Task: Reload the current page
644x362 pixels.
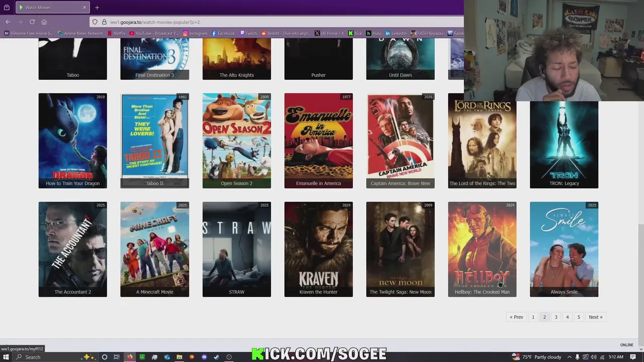Action: point(32,22)
